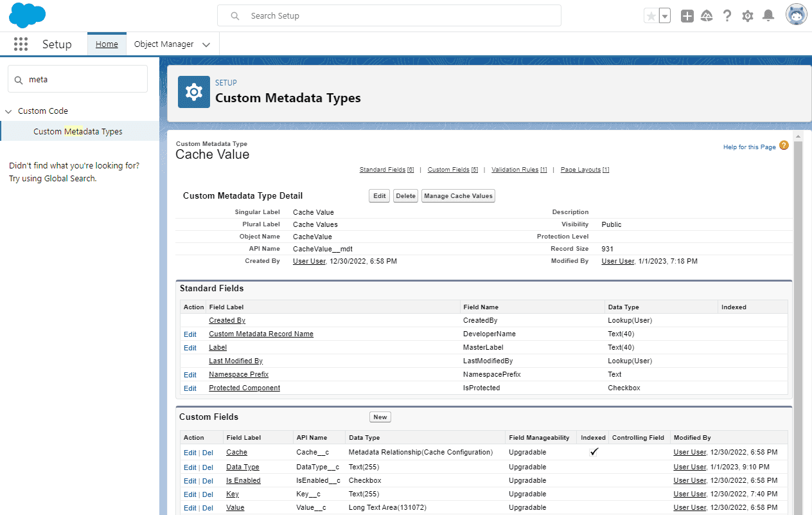Open the Is Enabled custom field link
The height and width of the screenshot is (515, 812).
[243, 481]
